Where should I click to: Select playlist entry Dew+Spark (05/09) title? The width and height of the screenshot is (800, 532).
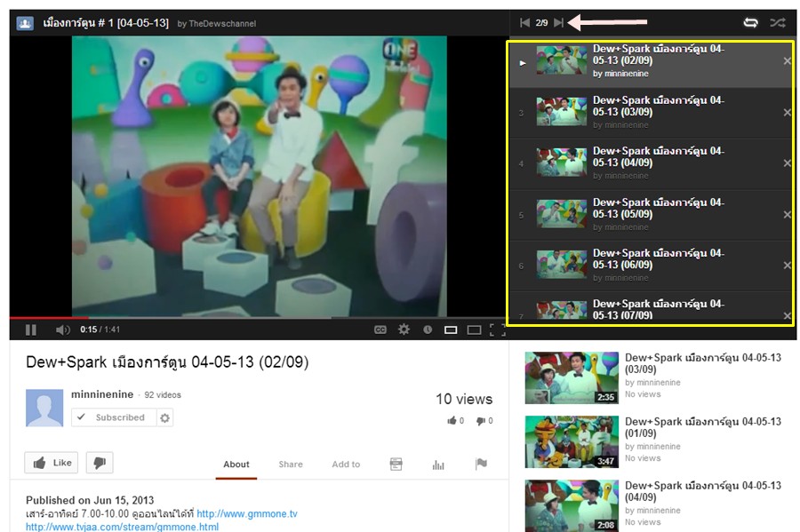tap(658, 208)
